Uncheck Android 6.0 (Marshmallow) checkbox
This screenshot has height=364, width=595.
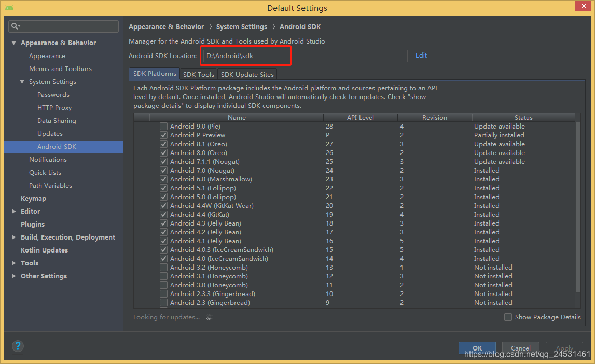click(x=163, y=179)
